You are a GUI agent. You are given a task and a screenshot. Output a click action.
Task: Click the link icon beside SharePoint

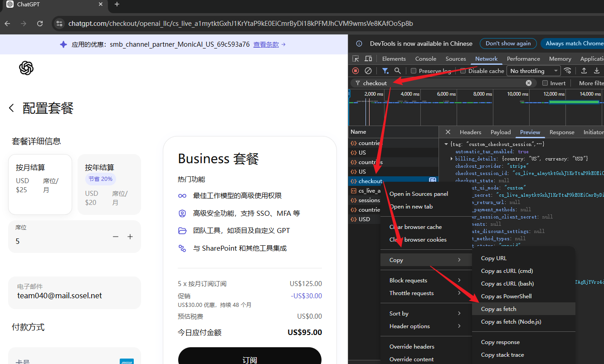point(182,248)
